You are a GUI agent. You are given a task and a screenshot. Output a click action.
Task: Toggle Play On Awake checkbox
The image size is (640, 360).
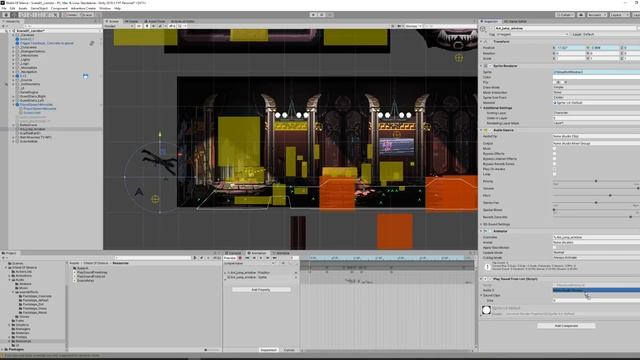(x=554, y=169)
